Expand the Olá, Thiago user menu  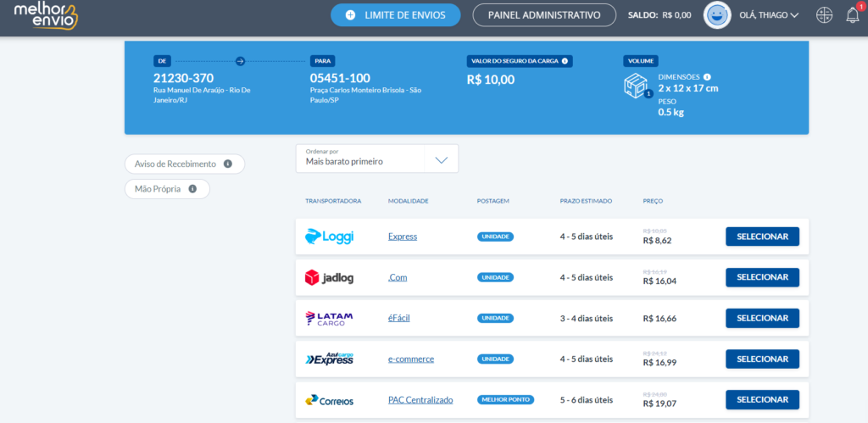pos(769,15)
